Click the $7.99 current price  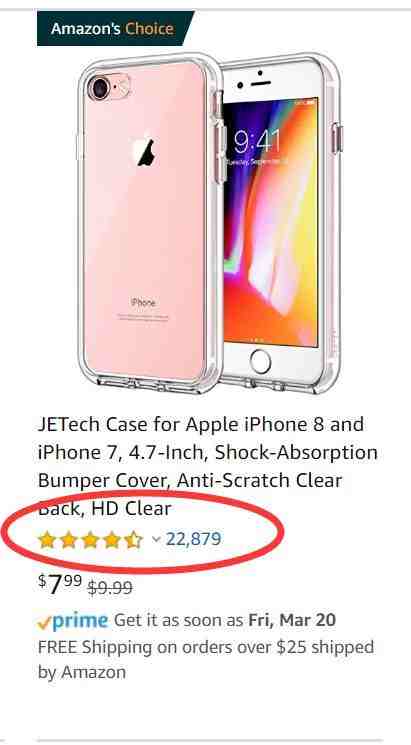point(60,585)
